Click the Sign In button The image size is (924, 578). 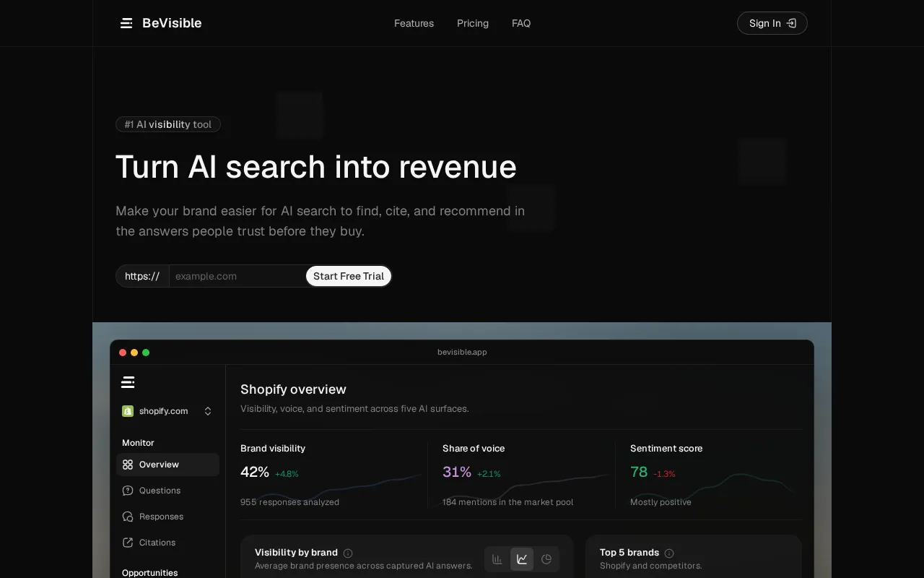coord(772,23)
